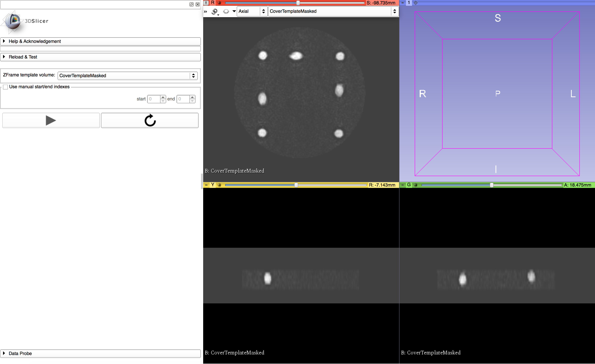This screenshot has height=364, width=595.
Task: Click the 3D view pin icon
Action: (403, 3)
